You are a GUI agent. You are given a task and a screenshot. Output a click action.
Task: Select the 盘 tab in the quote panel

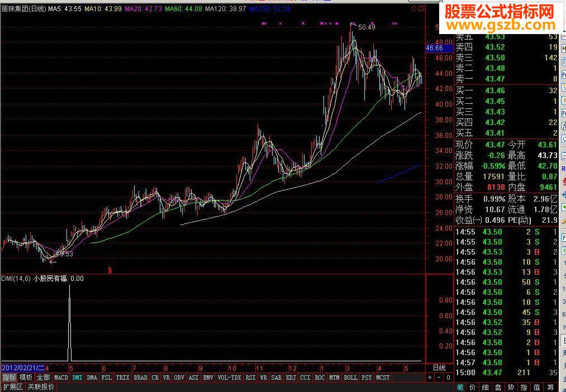[x=498, y=388]
